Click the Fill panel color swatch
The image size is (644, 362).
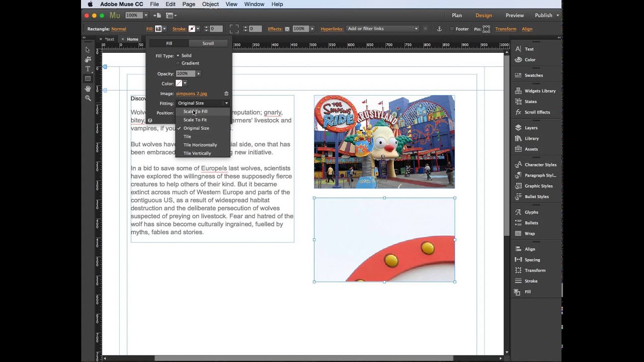pyautogui.click(x=179, y=83)
